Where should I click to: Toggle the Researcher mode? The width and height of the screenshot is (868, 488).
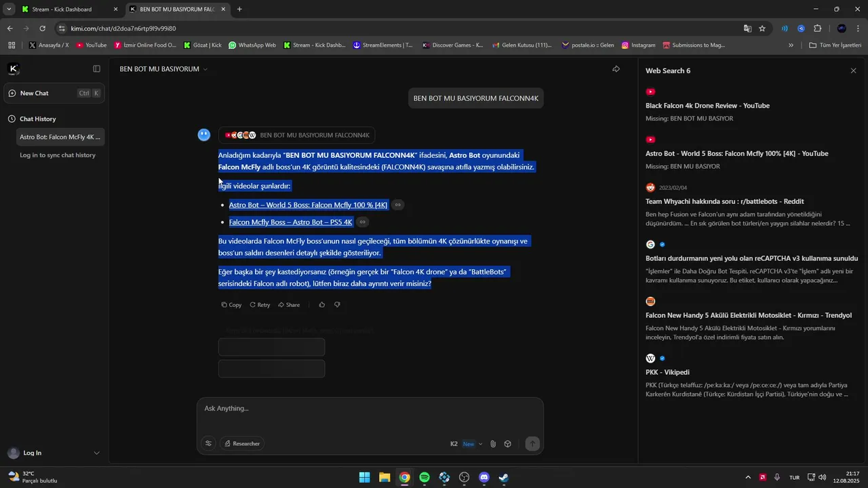pos(242,444)
